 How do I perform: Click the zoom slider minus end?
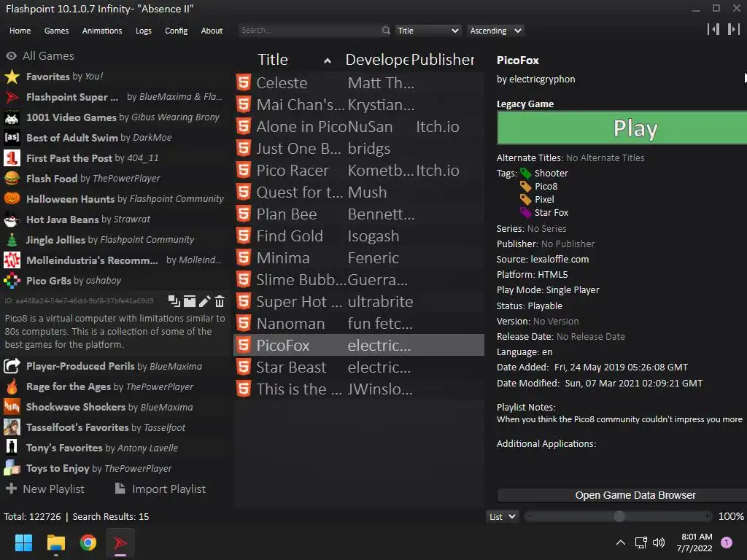click(x=530, y=516)
